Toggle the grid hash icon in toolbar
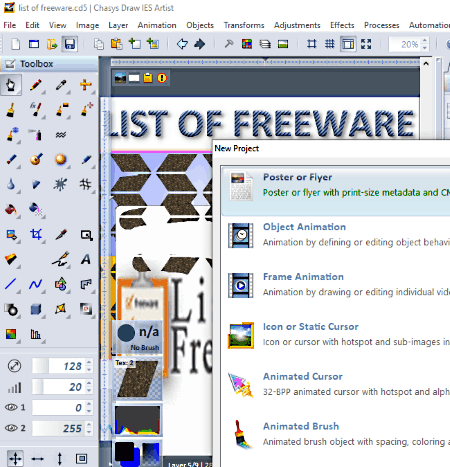 point(329,44)
